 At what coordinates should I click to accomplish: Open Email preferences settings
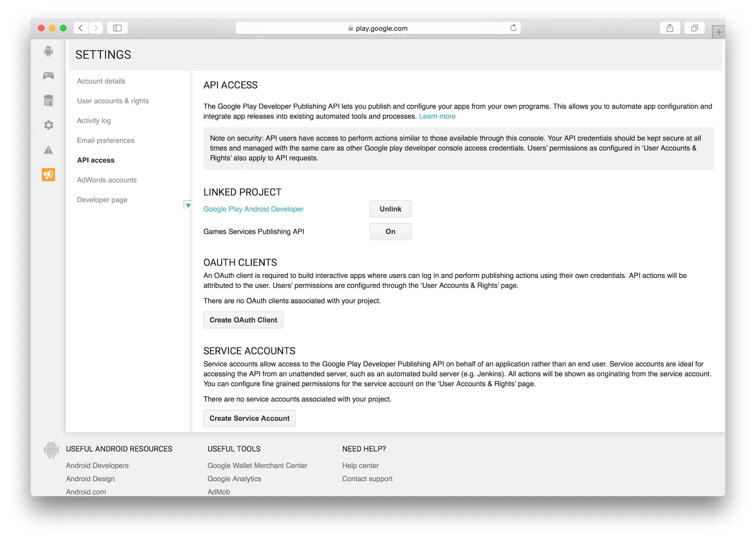106,140
